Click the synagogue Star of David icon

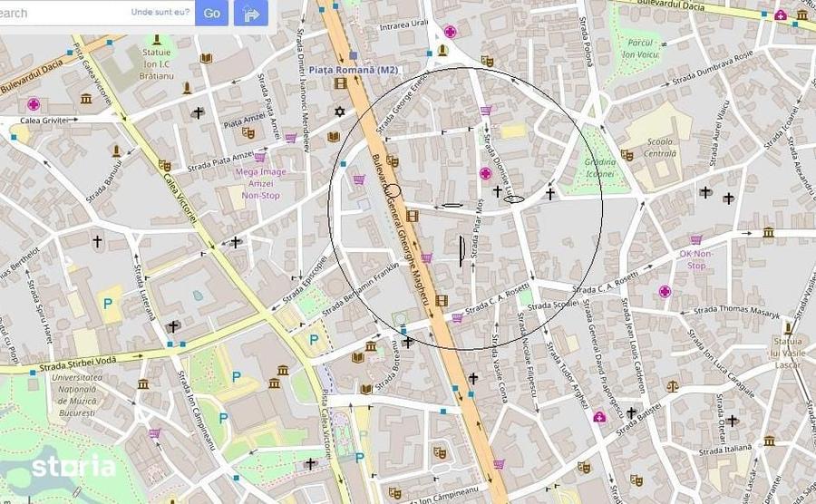pyautogui.click(x=340, y=111)
